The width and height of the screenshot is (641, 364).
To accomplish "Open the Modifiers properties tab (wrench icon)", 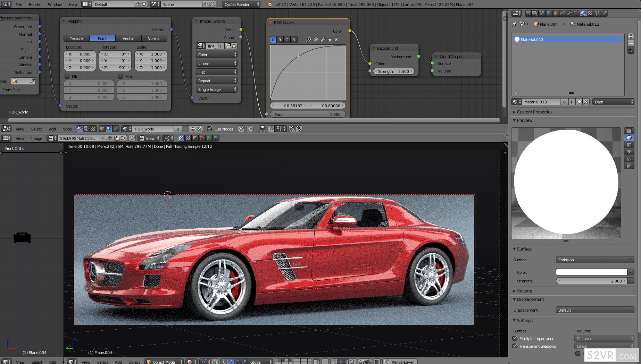I will [569, 13].
